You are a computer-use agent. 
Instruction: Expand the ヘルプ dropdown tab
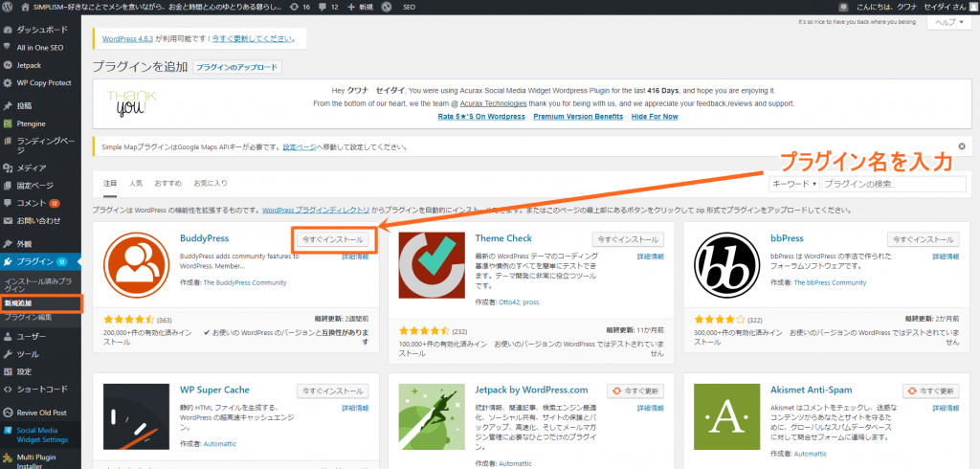(x=948, y=22)
